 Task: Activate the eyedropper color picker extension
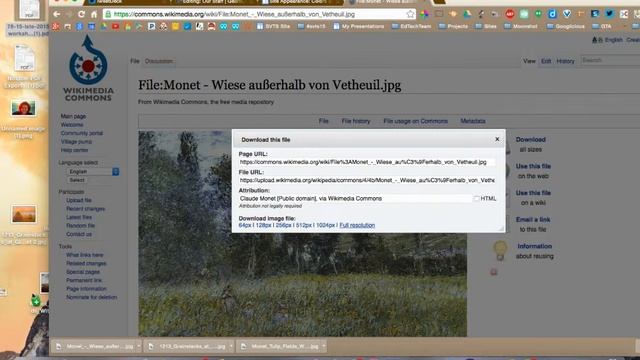tap(481, 14)
